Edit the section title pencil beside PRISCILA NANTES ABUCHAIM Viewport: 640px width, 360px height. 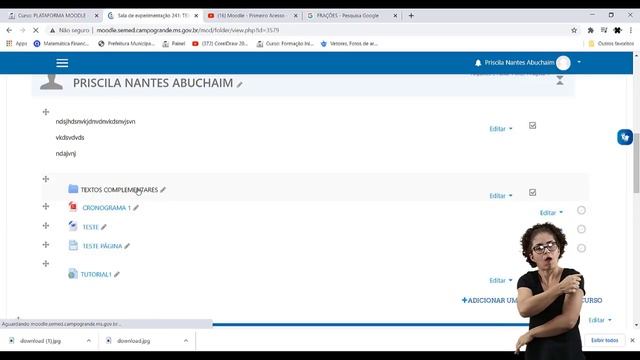click(240, 84)
